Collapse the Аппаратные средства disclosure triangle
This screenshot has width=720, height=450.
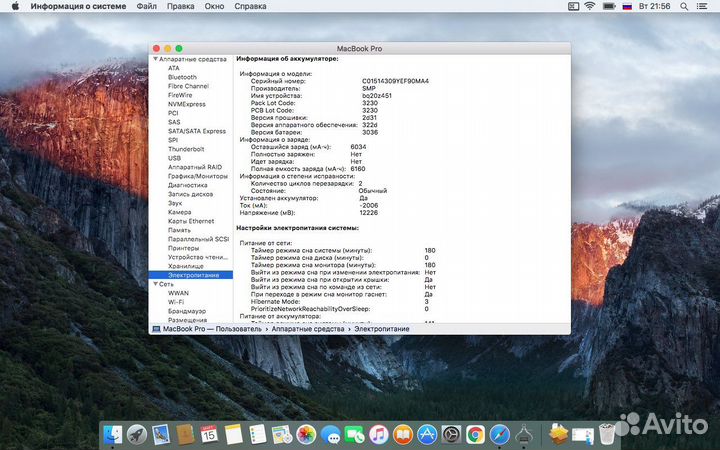(x=156, y=59)
